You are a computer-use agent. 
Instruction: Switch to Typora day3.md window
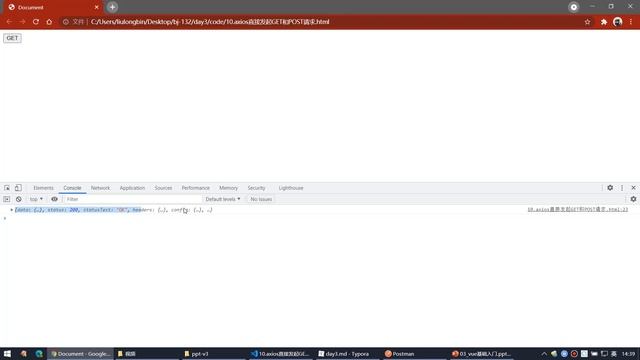(x=344, y=354)
